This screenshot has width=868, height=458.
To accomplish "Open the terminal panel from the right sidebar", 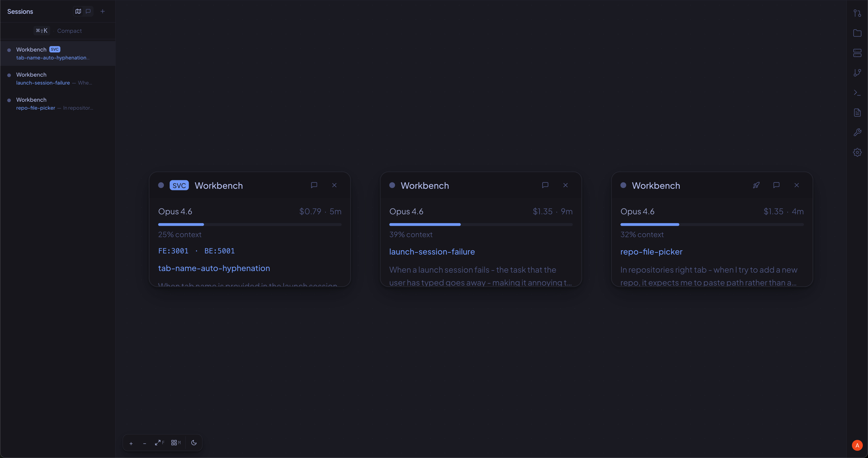I will coord(857,92).
